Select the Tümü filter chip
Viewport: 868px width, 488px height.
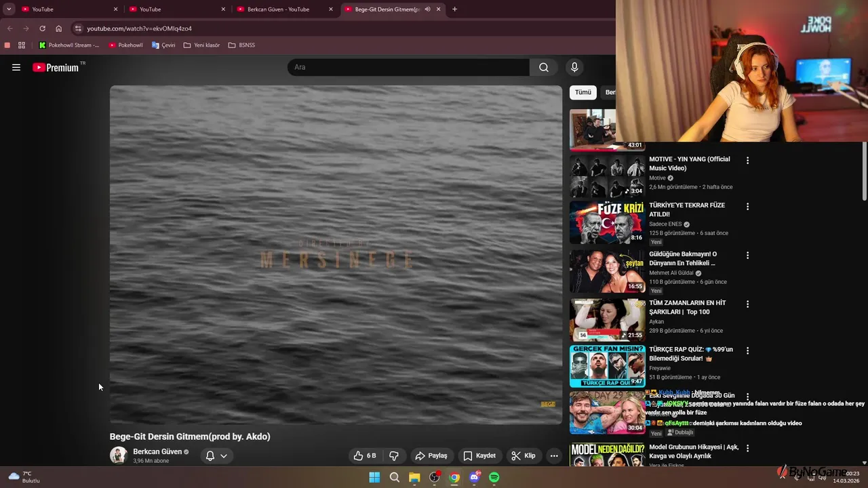[x=583, y=92]
